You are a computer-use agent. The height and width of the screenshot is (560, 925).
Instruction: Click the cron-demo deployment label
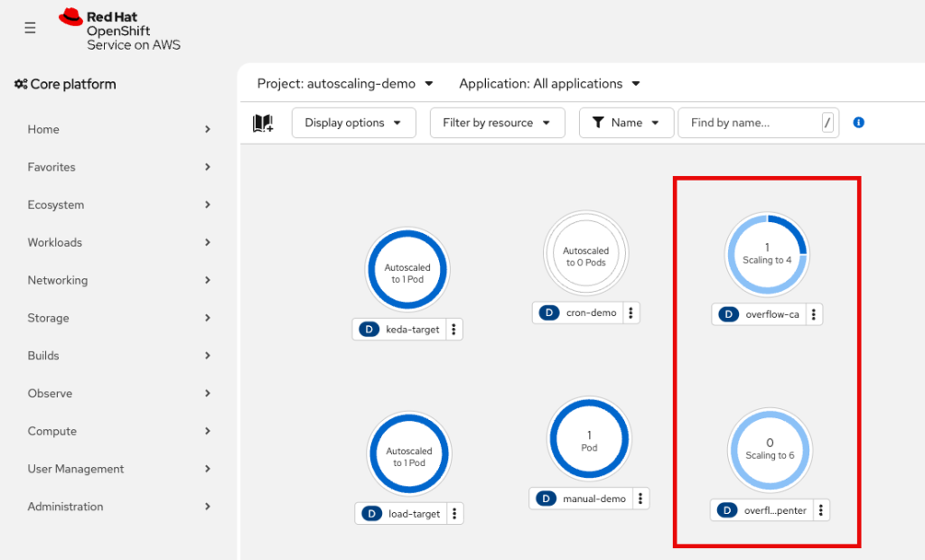coord(591,313)
